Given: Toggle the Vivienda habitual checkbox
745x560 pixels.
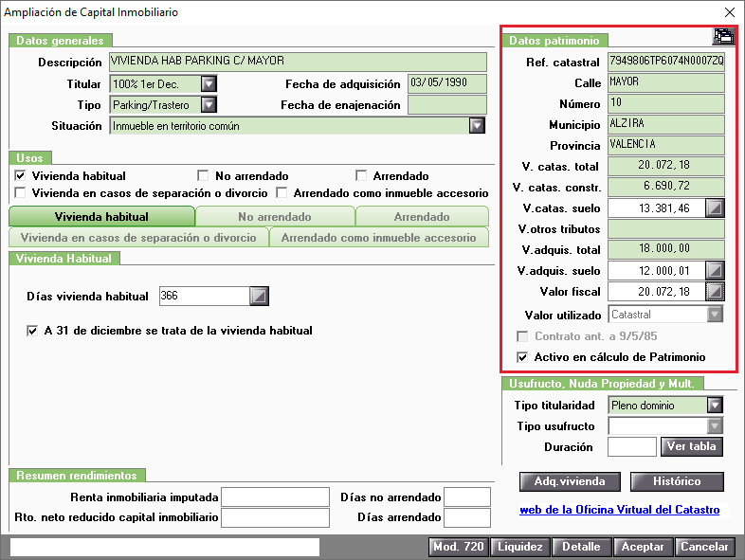Looking at the screenshot, I should point(20,175).
